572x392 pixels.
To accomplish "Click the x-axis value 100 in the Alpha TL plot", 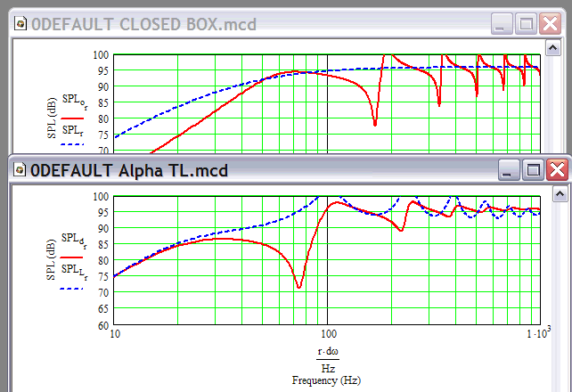I will [328, 333].
